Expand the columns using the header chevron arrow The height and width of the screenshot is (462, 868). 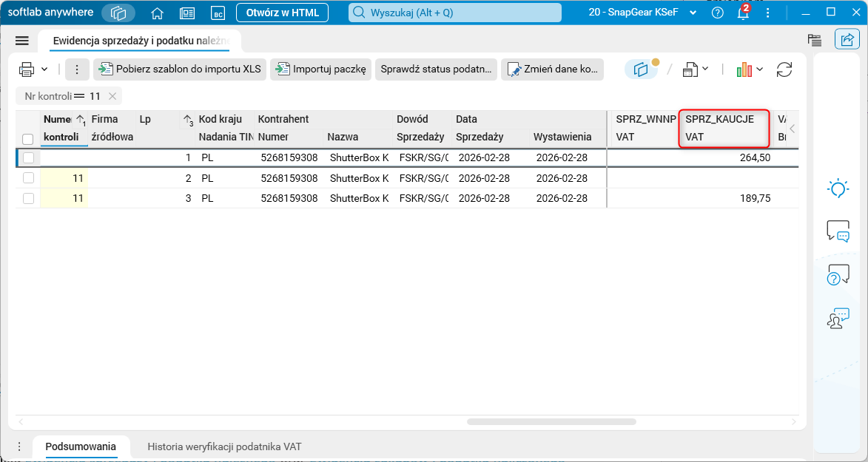pyautogui.click(x=793, y=129)
